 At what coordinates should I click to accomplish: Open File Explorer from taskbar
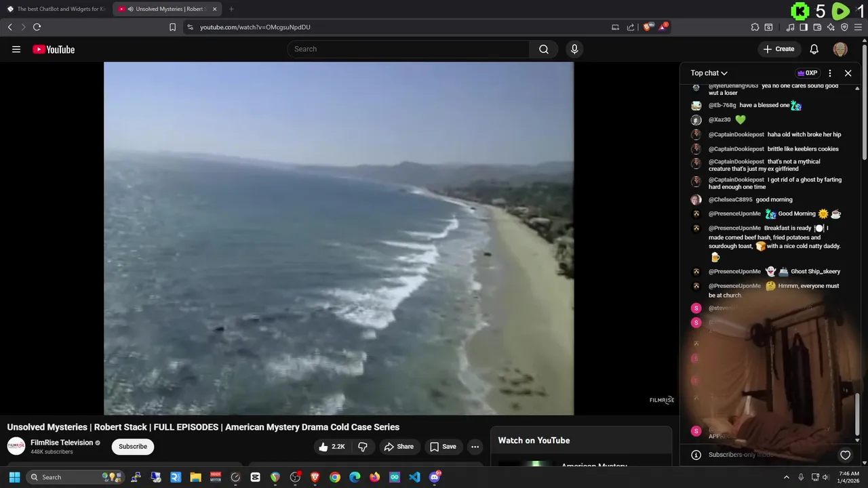[x=195, y=477]
